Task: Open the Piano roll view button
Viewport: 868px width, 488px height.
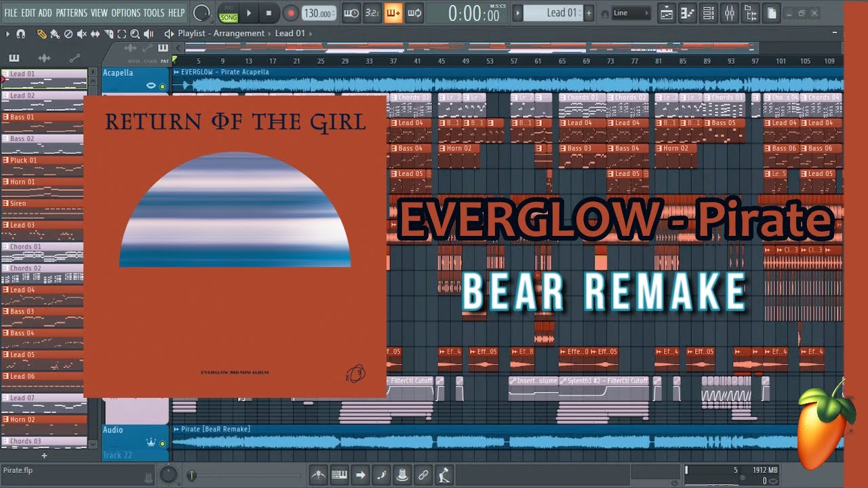Action: click(688, 13)
